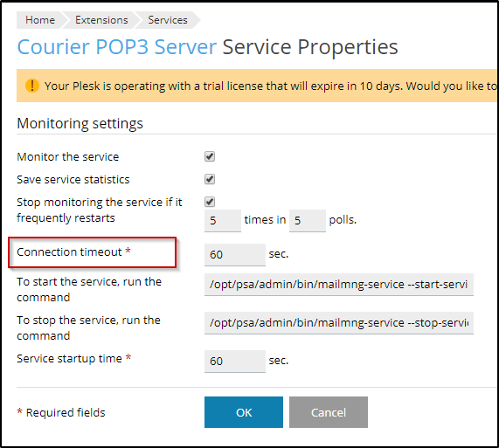The height and width of the screenshot is (448, 499).
Task: Open the Extensions breadcrumb
Action: [101, 20]
